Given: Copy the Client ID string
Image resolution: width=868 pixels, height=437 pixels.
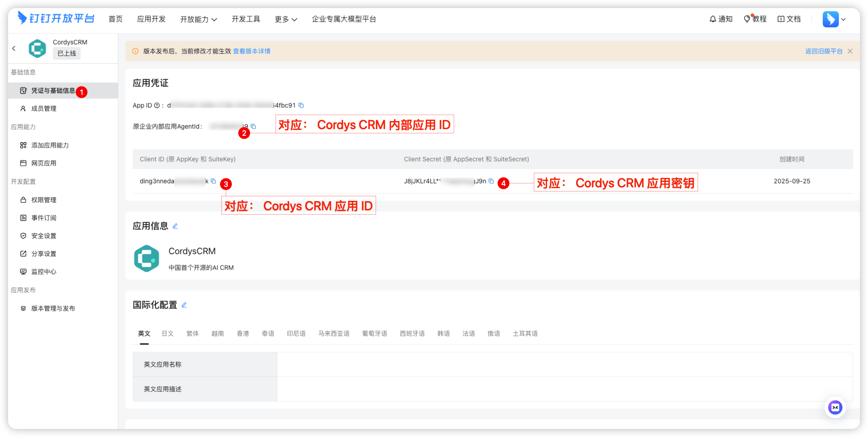Looking at the screenshot, I should coord(213,181).
